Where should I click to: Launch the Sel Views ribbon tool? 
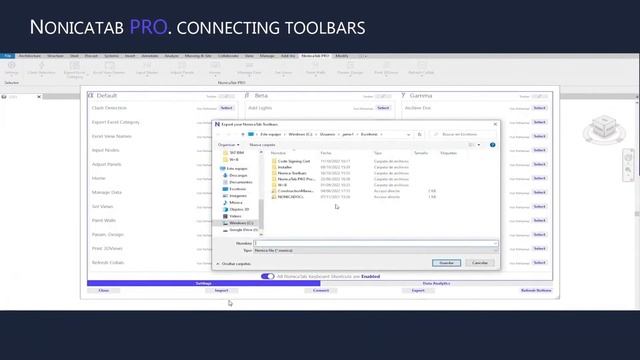pyautogui.click(x=283, y=68)
